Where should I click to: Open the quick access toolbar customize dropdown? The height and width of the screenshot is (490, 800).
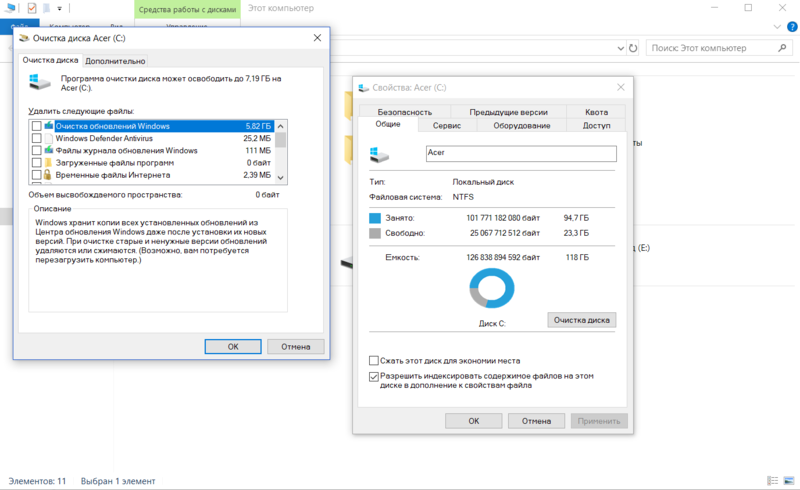(x=59, y=9)
